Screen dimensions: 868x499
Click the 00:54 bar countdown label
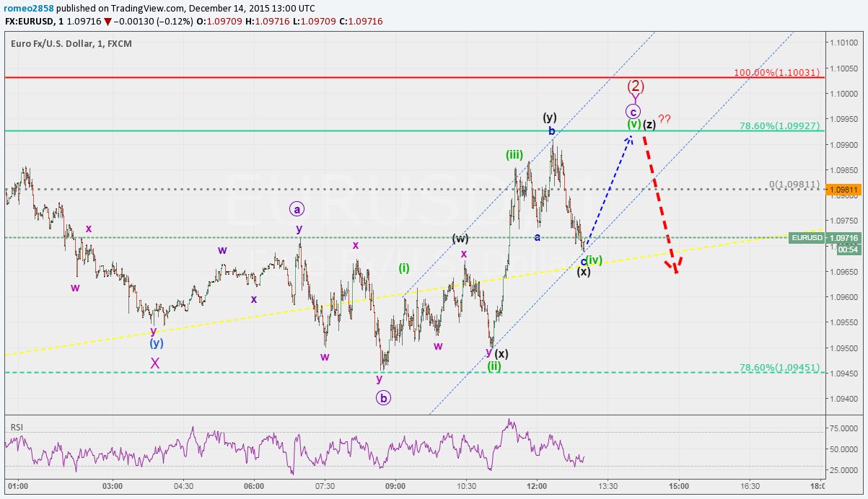coord(847,249)
